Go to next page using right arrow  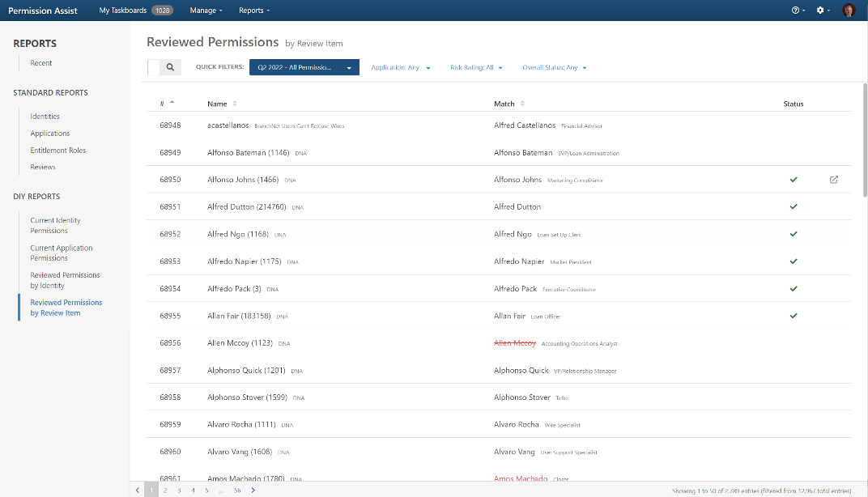click(253, 490)
